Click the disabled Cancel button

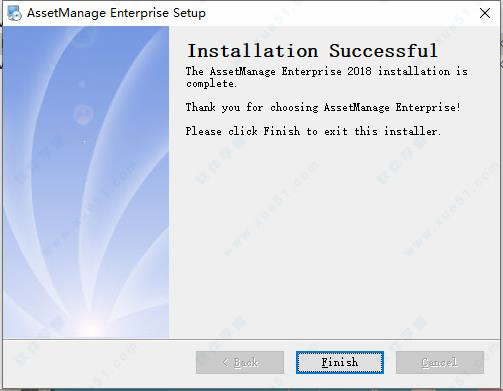tap(440, 362)
